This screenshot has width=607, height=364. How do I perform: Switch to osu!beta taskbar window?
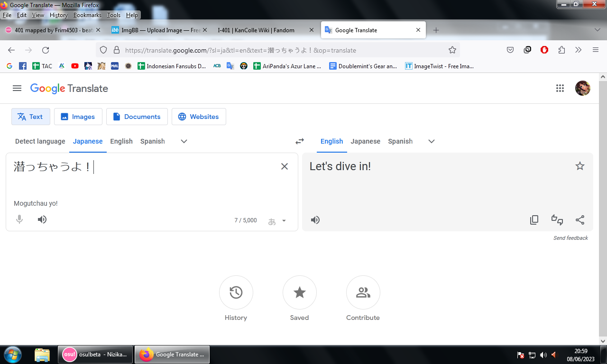[x=95, y=355]
